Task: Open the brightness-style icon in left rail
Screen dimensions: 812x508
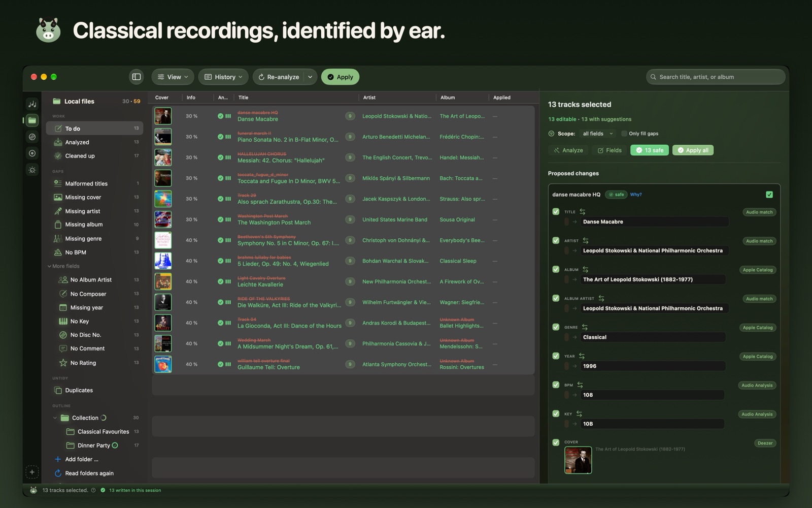Action: click(x=32, y=170)
